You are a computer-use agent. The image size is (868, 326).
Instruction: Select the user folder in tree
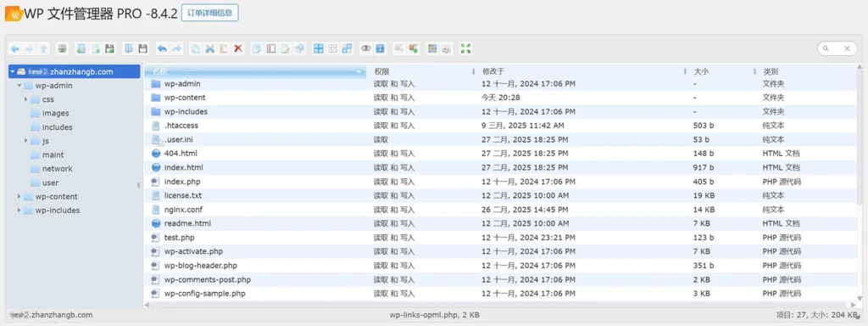pos(44,183)
